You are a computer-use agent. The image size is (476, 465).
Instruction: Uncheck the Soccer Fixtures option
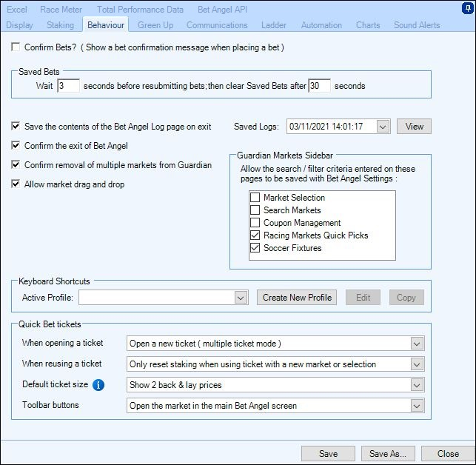(x=255, y=248)
